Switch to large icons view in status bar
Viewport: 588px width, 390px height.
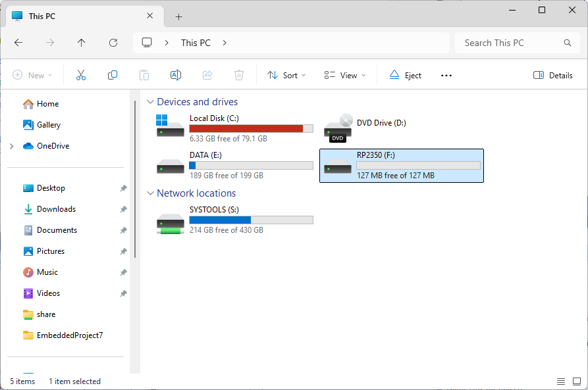(x=576, y=381)
